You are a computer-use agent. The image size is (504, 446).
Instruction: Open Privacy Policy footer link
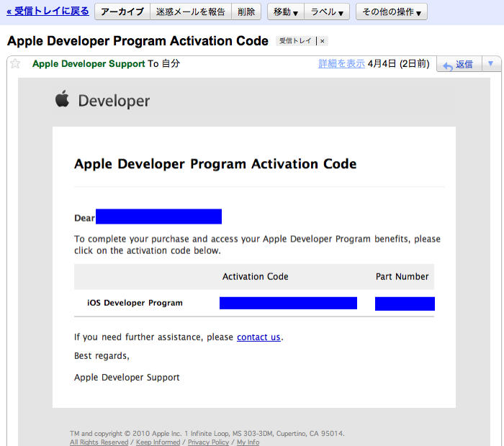(x=208, y=442)
